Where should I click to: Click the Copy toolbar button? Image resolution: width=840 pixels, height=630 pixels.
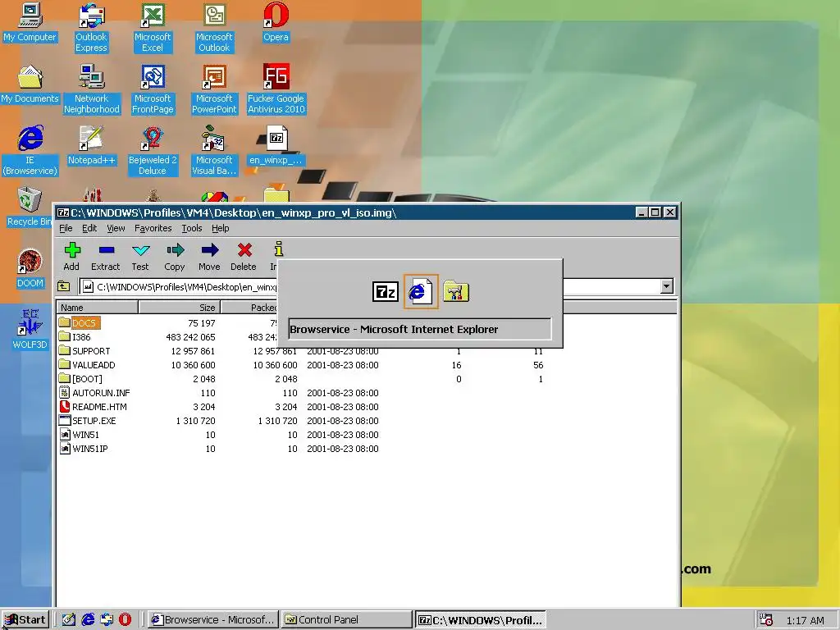175,257
